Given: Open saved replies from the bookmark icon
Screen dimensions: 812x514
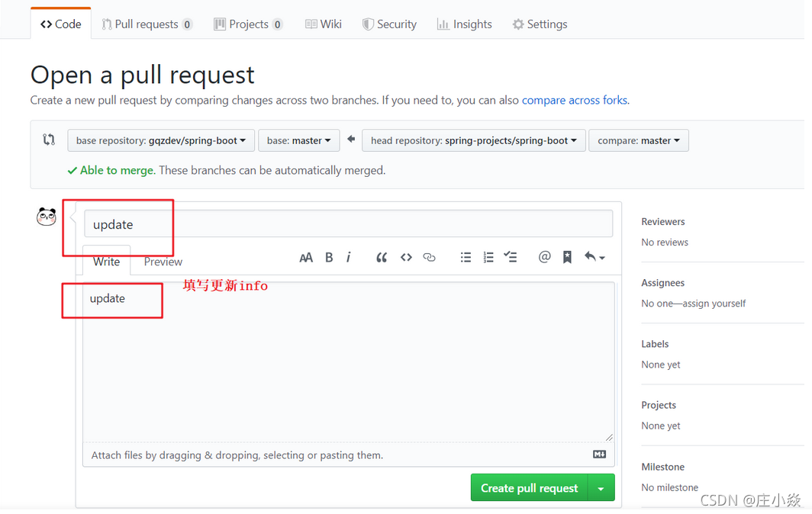Looking at the screenshot, I should [567, 257].
